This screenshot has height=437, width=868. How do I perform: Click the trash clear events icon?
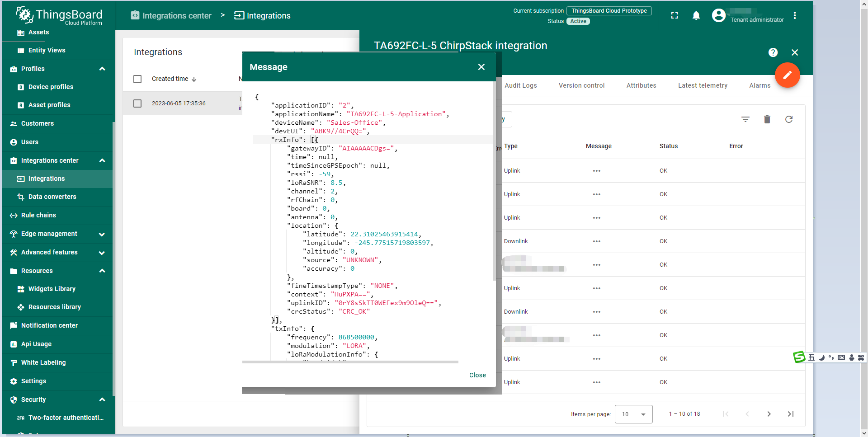767,119
